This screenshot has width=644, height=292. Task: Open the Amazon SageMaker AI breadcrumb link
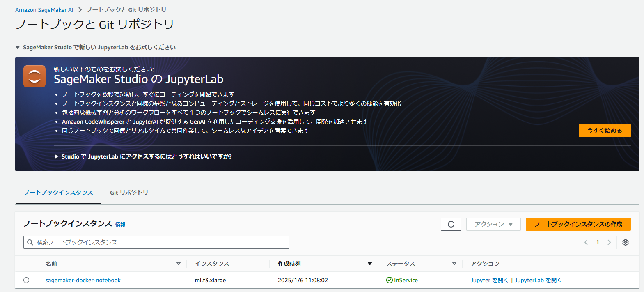[x=44, y=10]
